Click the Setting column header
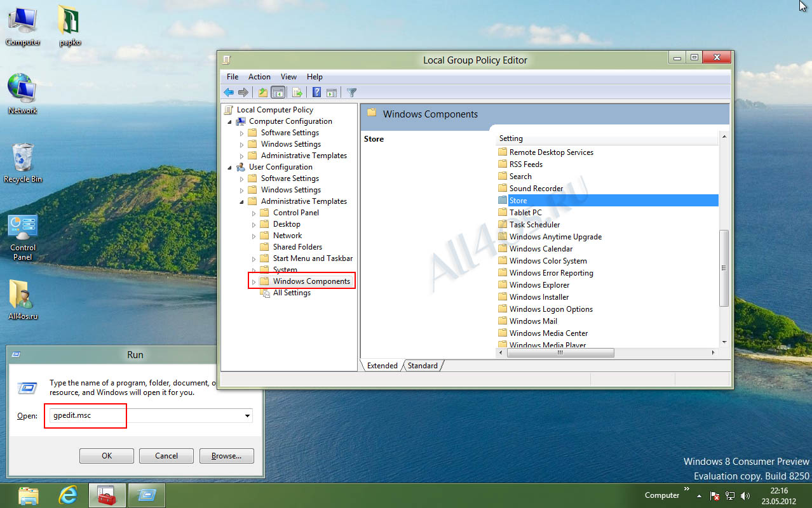Viewport: 812px width, 508px height. click(607, 138)
